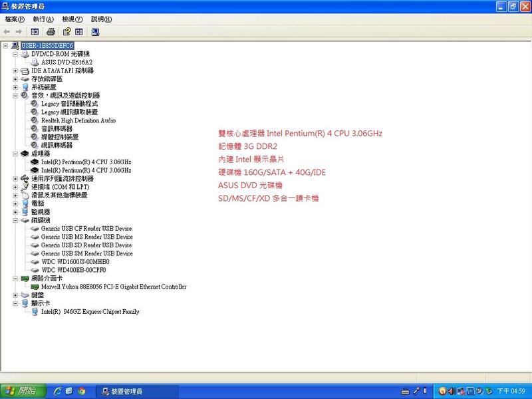Open Internet Explorer from quick launch
Screen dimensions: 532x399
58,391
